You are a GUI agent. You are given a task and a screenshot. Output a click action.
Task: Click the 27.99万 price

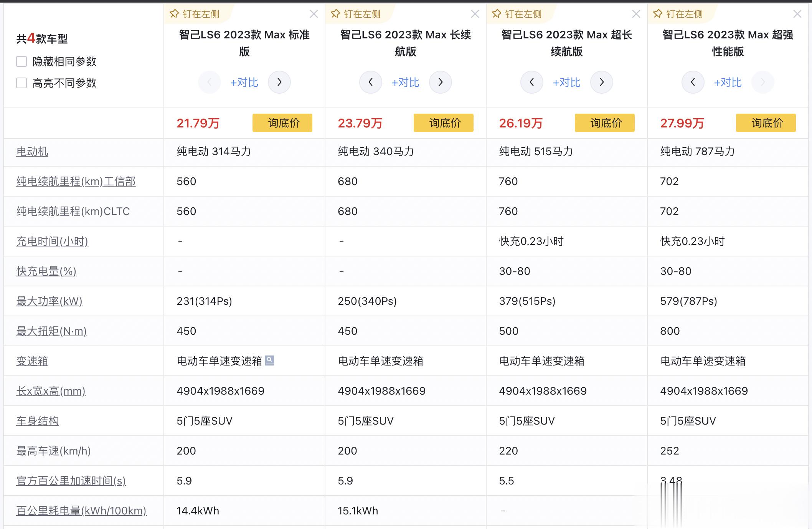pyautogui.click(x=682, y=123)
